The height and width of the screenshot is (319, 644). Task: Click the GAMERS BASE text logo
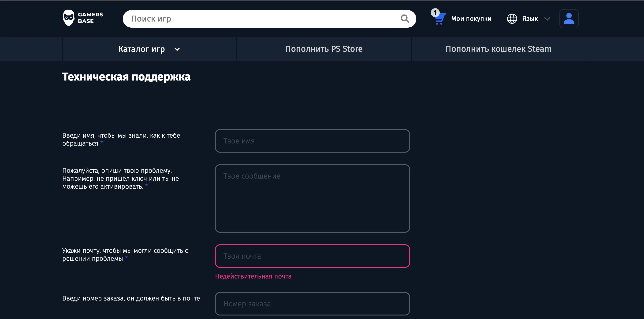[90, 18]
